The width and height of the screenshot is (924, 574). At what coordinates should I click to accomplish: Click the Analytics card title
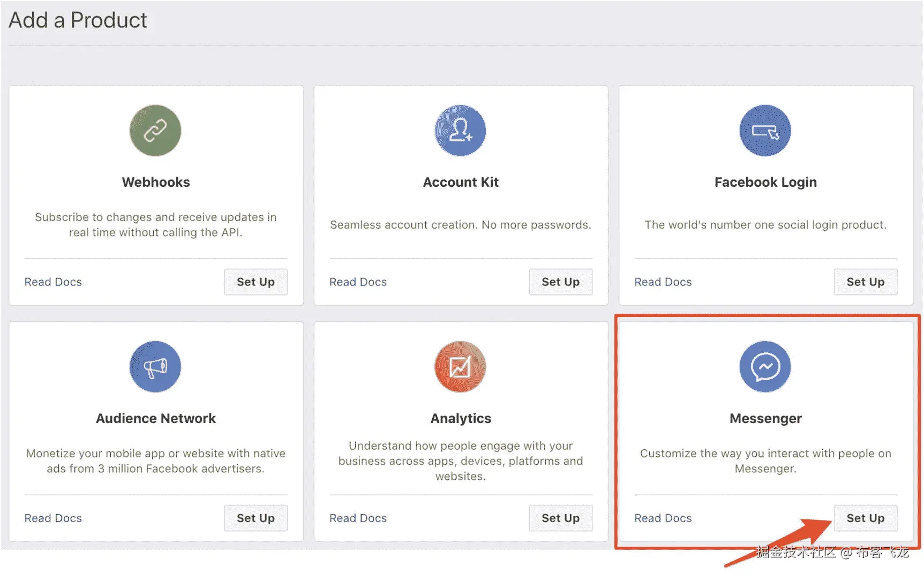tap(461, 419)
